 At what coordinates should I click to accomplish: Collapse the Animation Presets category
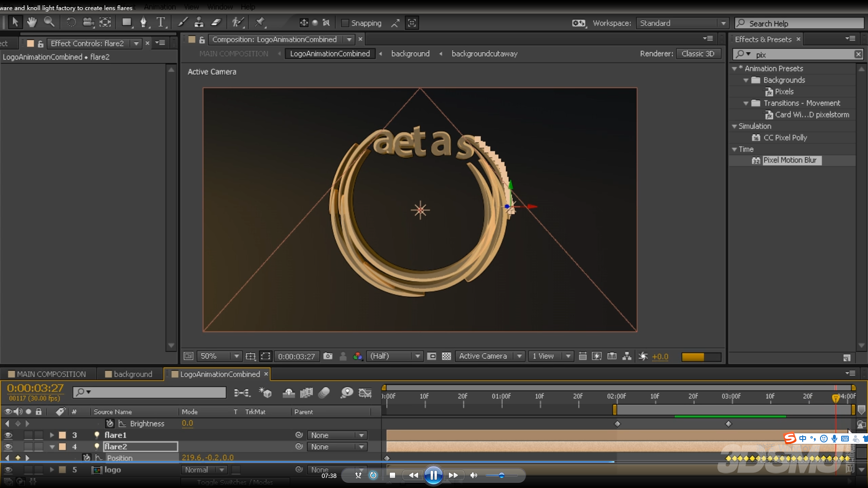pyautogui.click(x=735, y=69)
